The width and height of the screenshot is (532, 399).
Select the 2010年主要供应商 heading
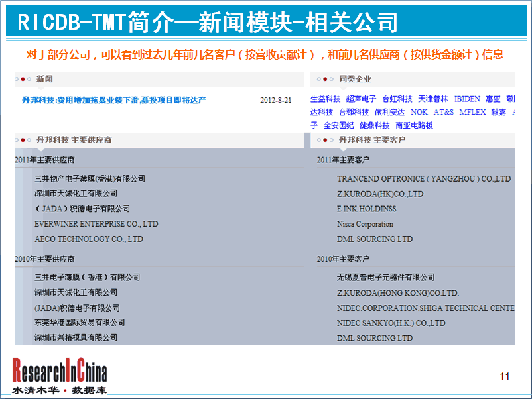pos(45,259)
